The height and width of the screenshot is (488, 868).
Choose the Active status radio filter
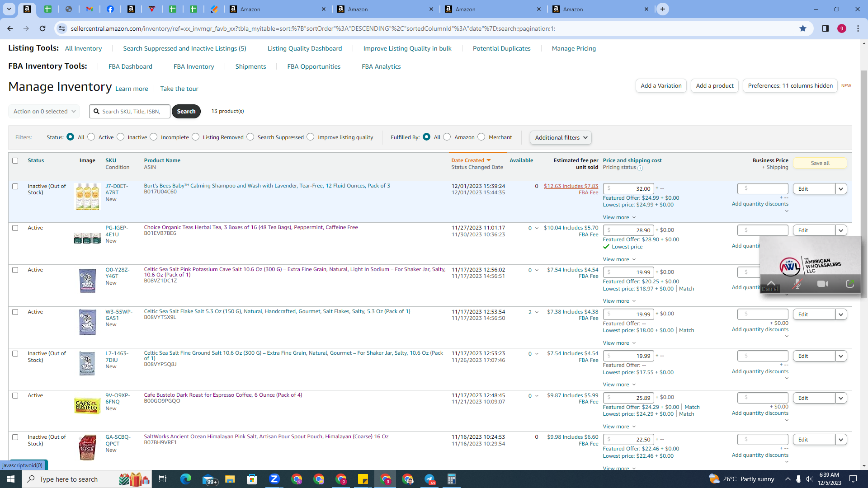[91, 137]
